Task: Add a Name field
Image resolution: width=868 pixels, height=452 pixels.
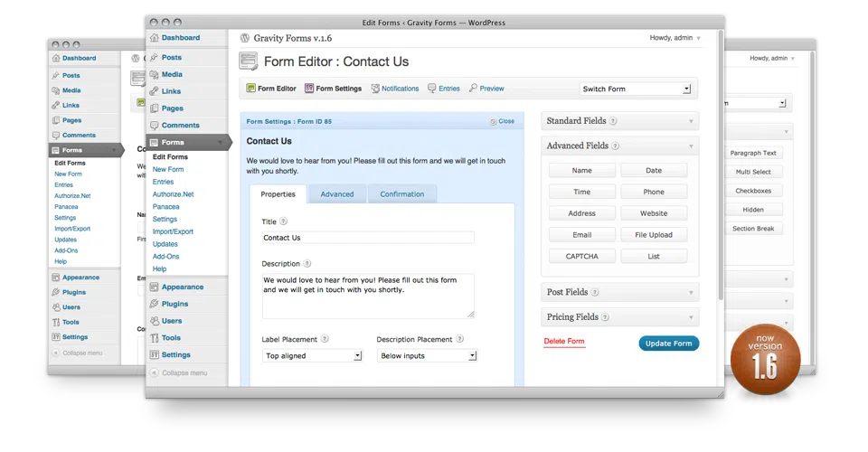Action: point(581,170)
